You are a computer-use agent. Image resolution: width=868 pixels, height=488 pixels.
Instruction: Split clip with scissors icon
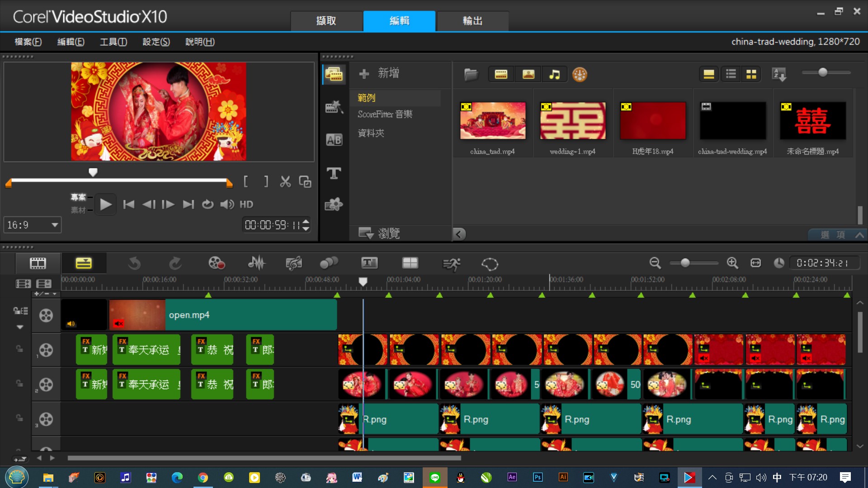point(285,182)
